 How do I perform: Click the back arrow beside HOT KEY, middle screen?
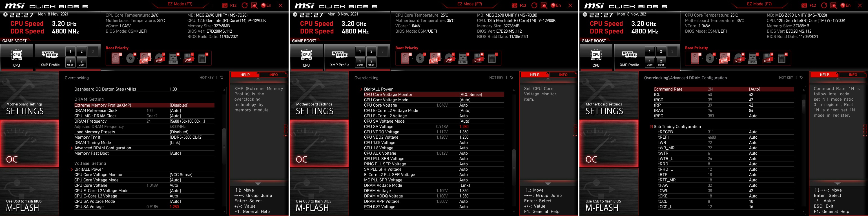tap(511, 78)
